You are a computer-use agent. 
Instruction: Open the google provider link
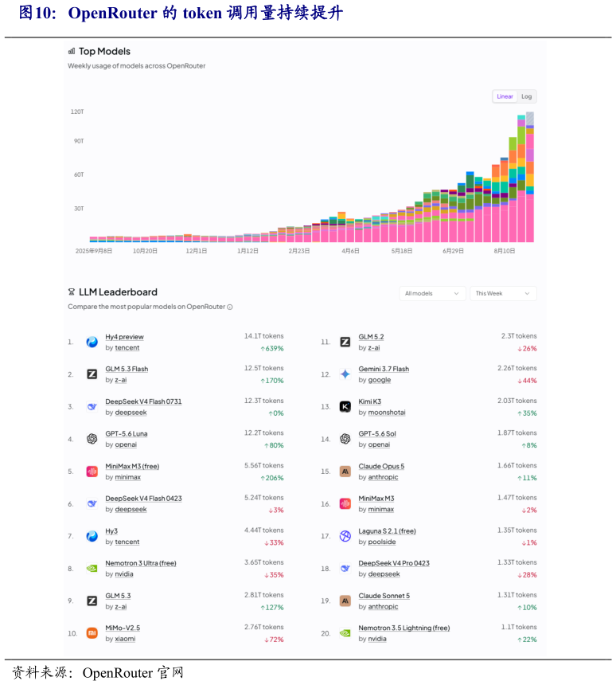coord(380,380)
